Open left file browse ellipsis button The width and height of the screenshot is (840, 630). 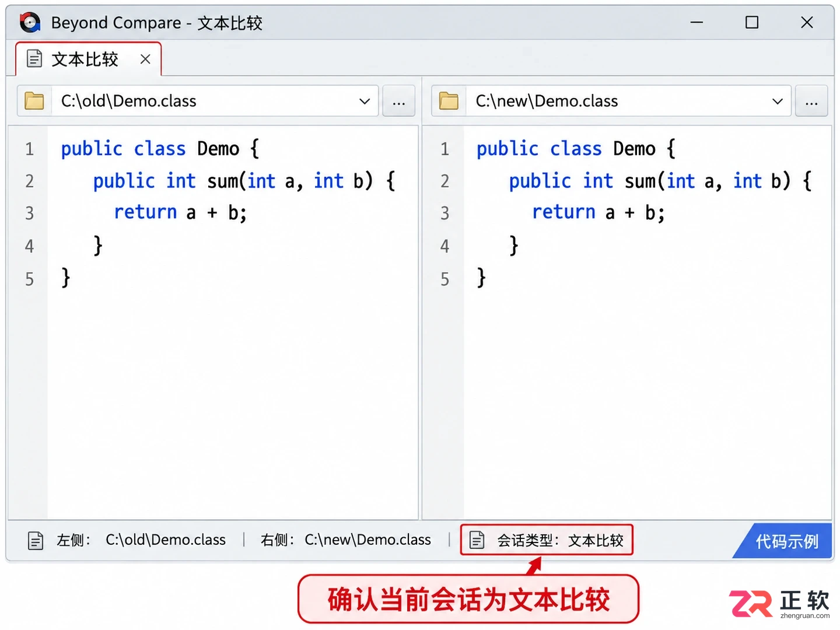(399, 101)
